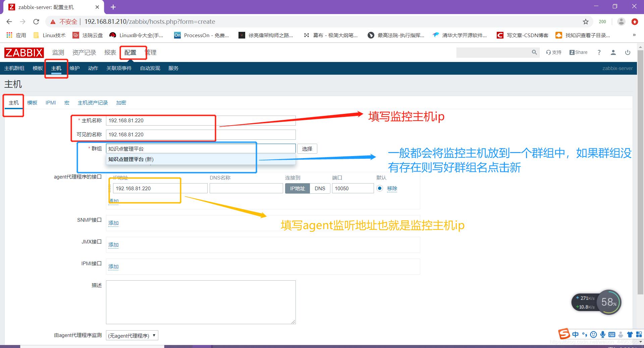Click the Sogou keyboard icon
This screenshot has height=348, width=644.
tap(611, 334)
